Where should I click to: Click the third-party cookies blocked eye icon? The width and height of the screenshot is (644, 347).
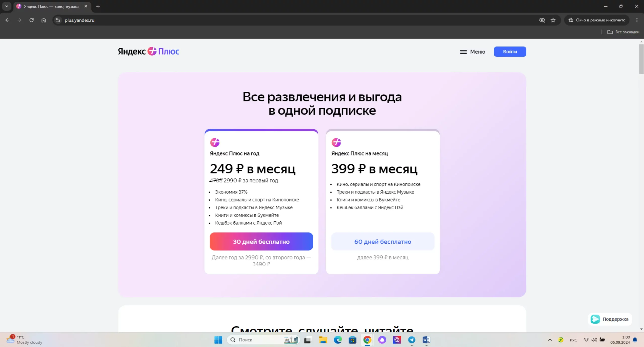point(542,20)
